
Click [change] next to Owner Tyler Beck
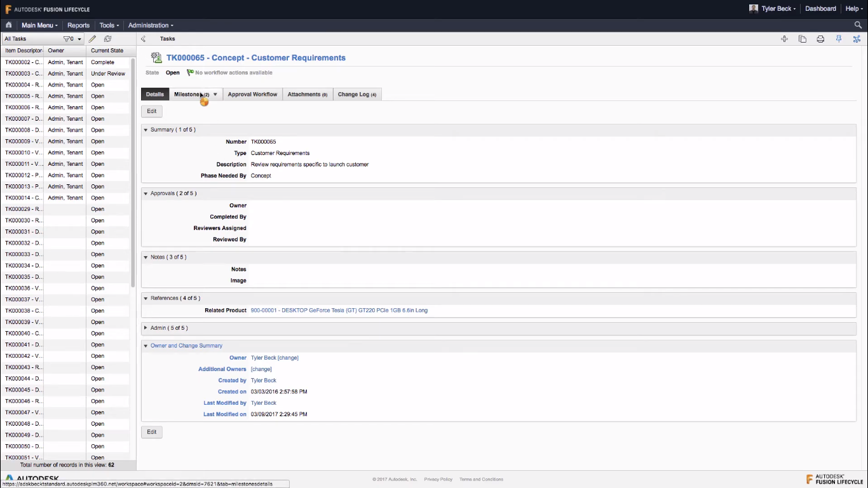click(x=288, y=358)
